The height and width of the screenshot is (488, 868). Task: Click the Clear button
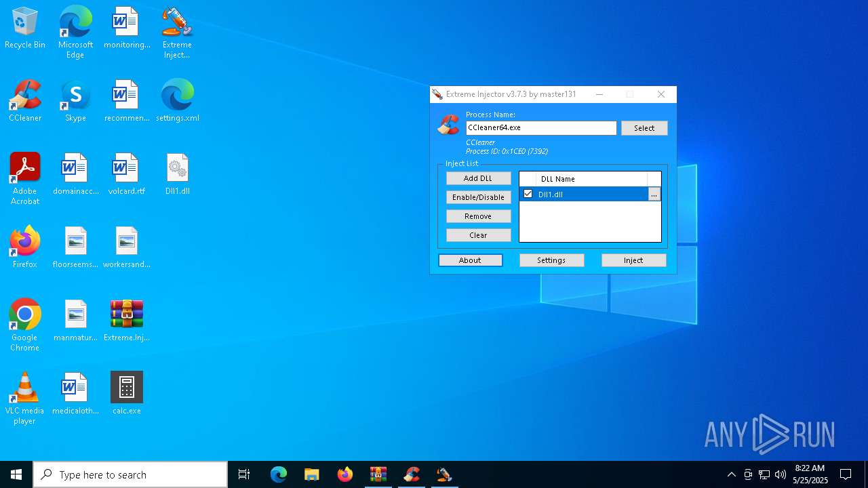pyautogui.click(x=478, y=235)
